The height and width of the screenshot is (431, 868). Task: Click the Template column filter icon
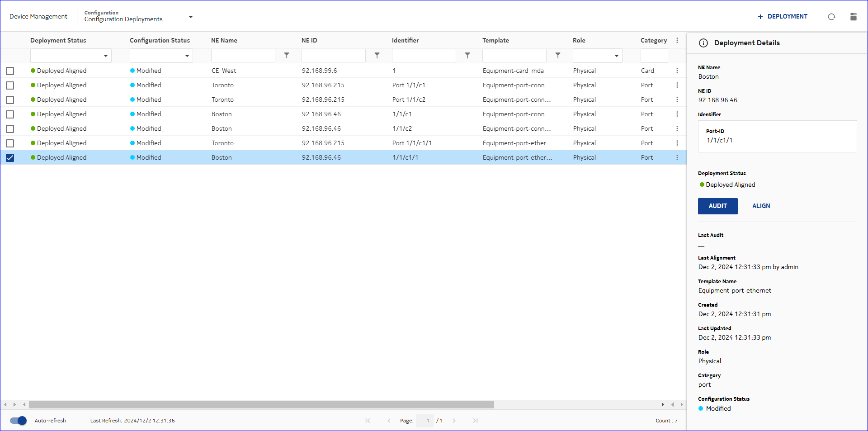pyautogui.click(x=558, y=56)
